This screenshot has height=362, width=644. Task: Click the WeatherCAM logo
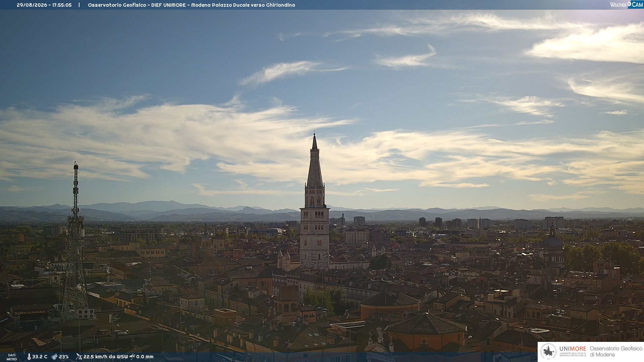[626, 4]
